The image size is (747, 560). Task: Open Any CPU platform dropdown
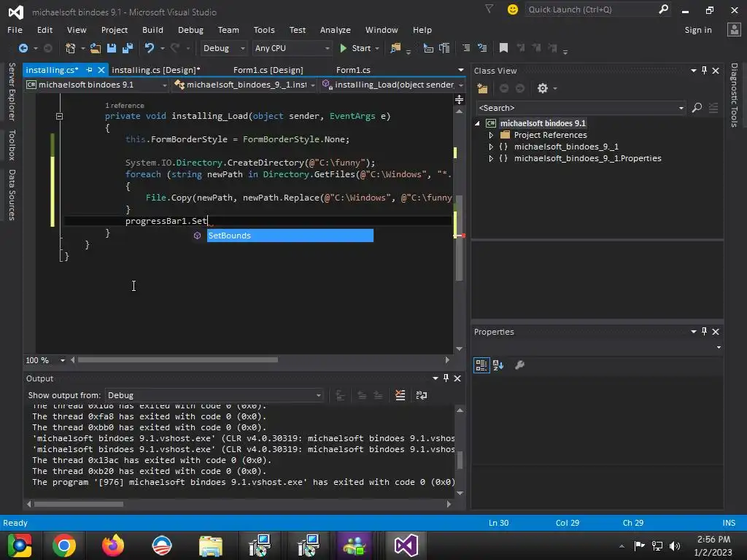click(292, 48)
